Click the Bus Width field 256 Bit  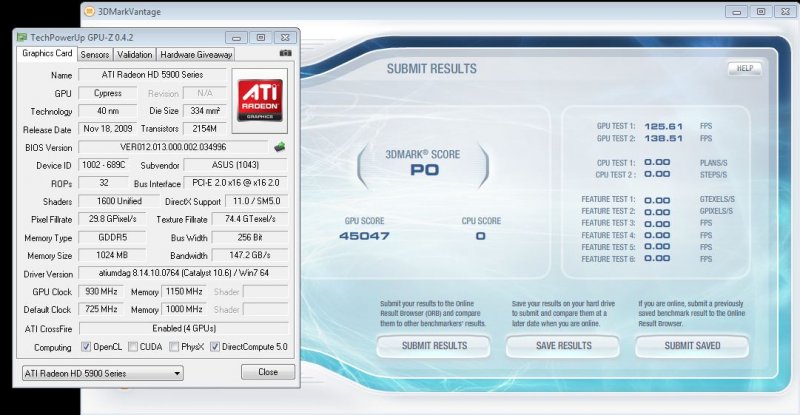click(x=250, y=237)
